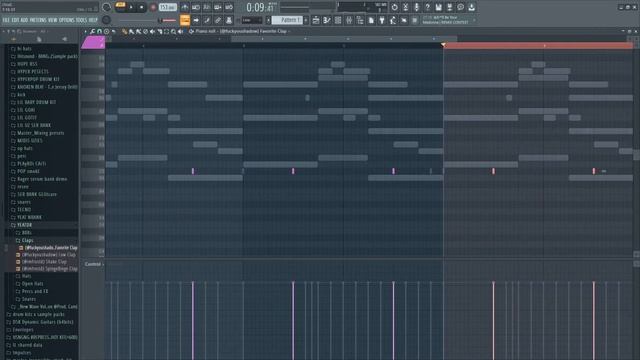
Task: Open the PATTERNS menu
Action: [38, 20]
